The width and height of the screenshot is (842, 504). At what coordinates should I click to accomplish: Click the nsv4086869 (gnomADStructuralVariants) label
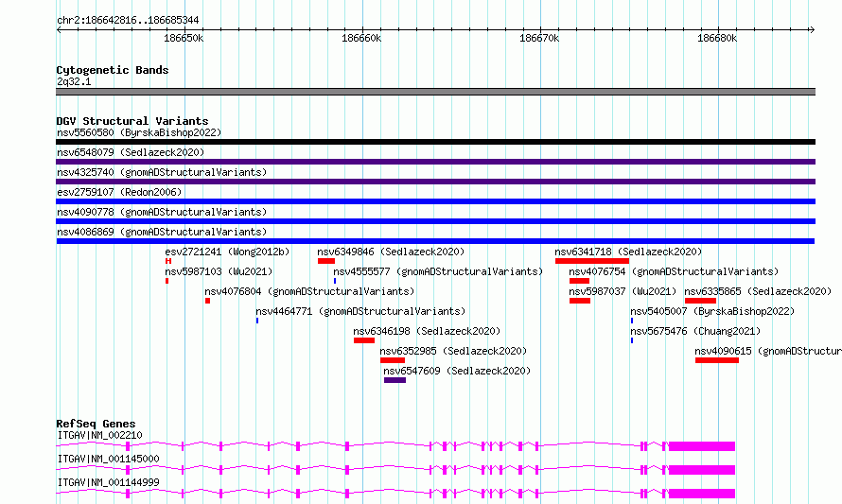click(162, 232)
